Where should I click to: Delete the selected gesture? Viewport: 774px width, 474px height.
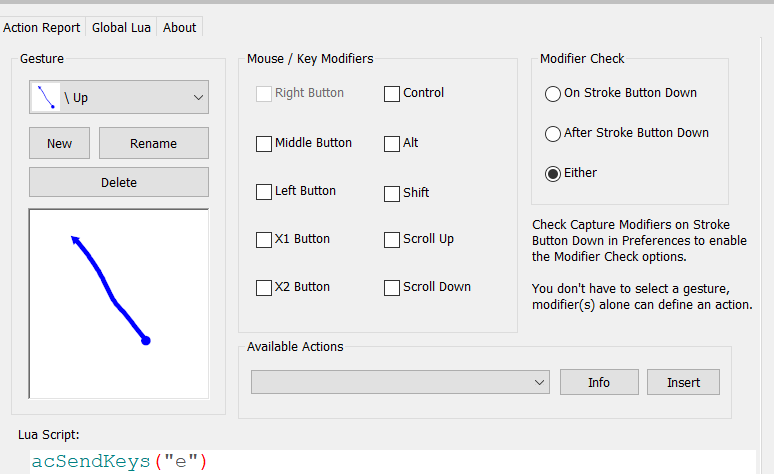tap(119, 182)
